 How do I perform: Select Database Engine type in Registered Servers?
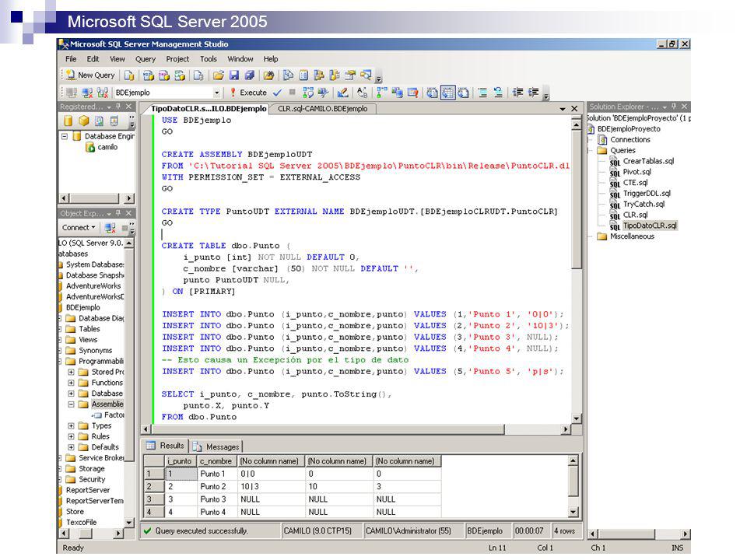click(x=68, y=121)
